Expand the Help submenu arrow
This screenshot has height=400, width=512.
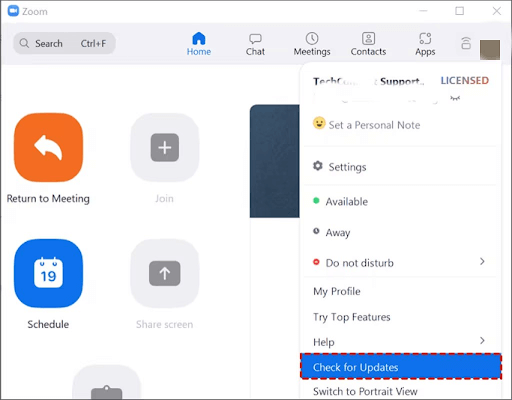tap(482, 341)
